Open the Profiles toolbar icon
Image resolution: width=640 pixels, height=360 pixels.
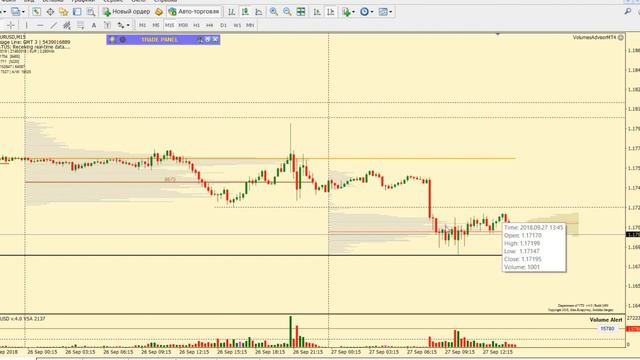coord(16,12)
